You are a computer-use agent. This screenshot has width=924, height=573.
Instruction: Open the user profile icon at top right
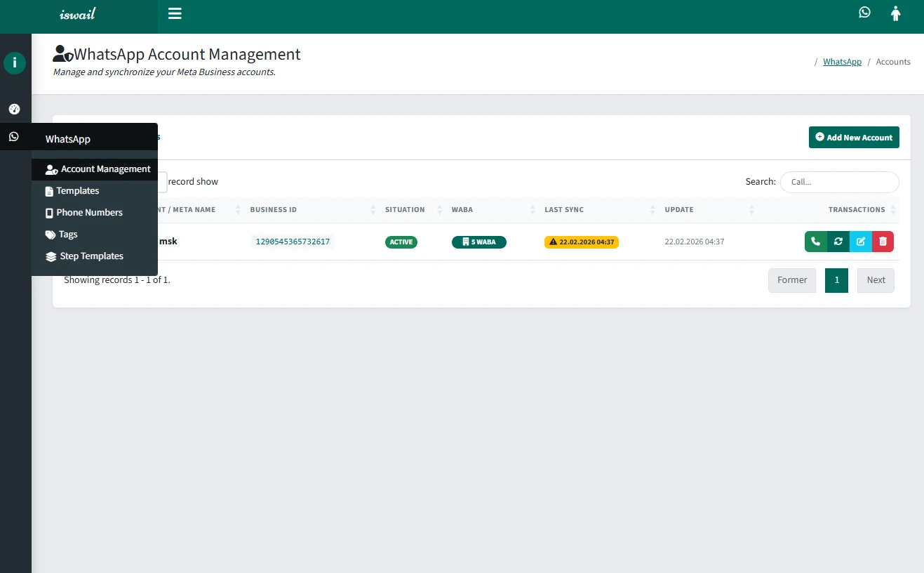point(895,13)
